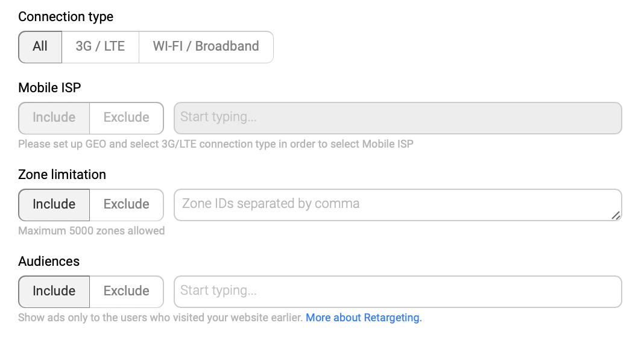Choose 3G / LTE connection type
The width and height of the screenshot is (644, 352).
click(x=100, y=47)
